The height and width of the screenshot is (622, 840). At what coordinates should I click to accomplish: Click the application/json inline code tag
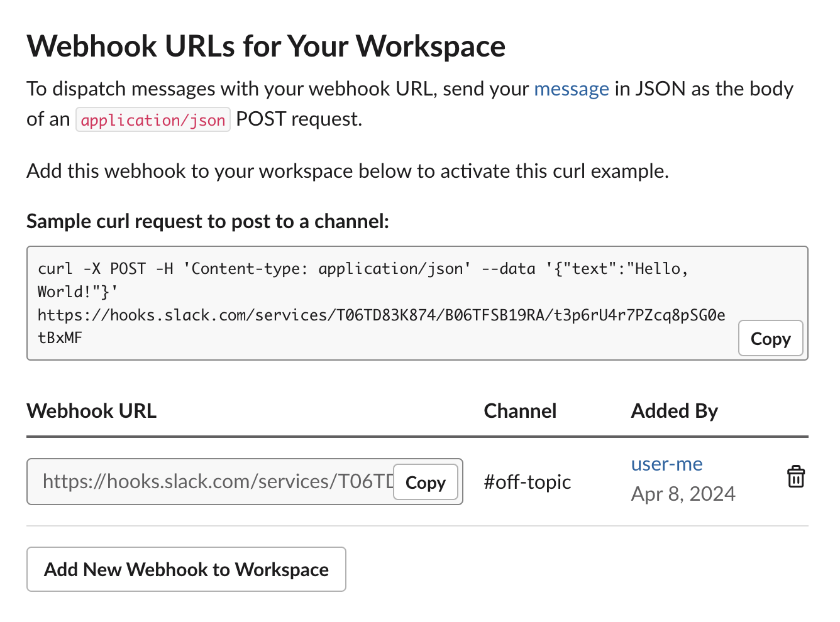(x=153, y=120)
